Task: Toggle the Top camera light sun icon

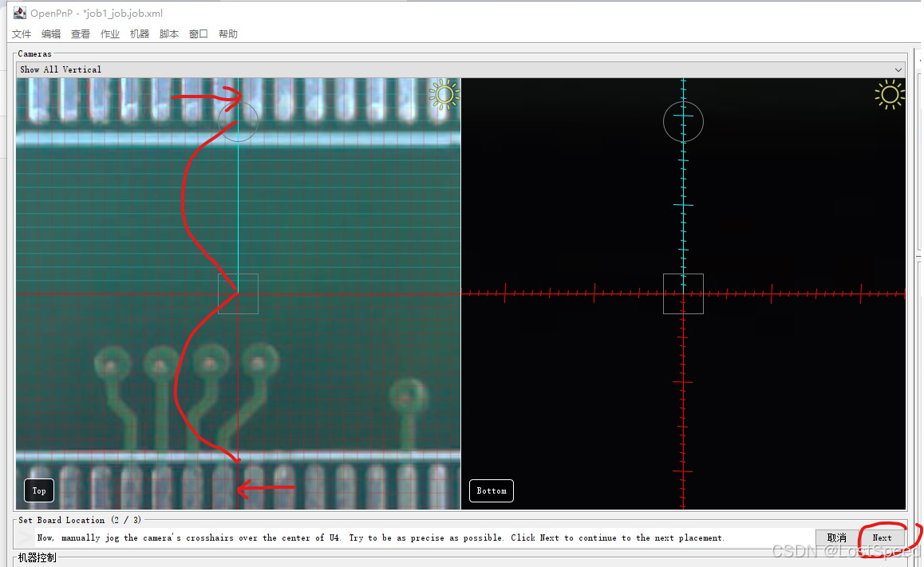Action: pos(444,94)
